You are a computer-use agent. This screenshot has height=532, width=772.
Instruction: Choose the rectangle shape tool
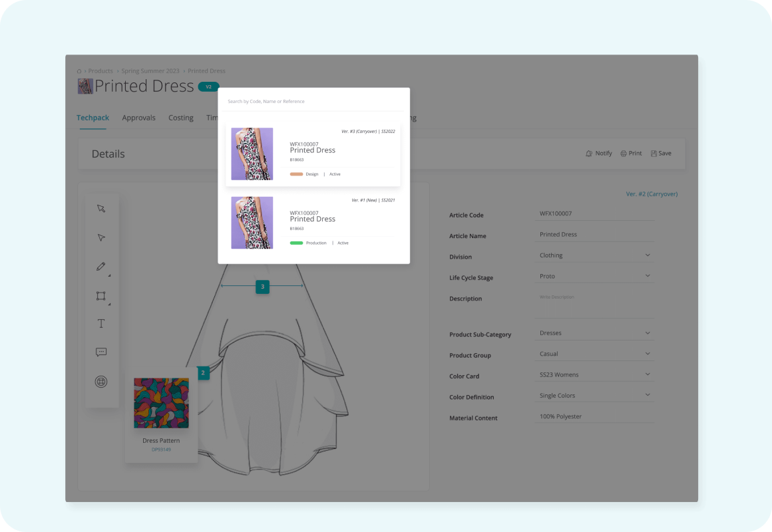(x=101, y=296)
